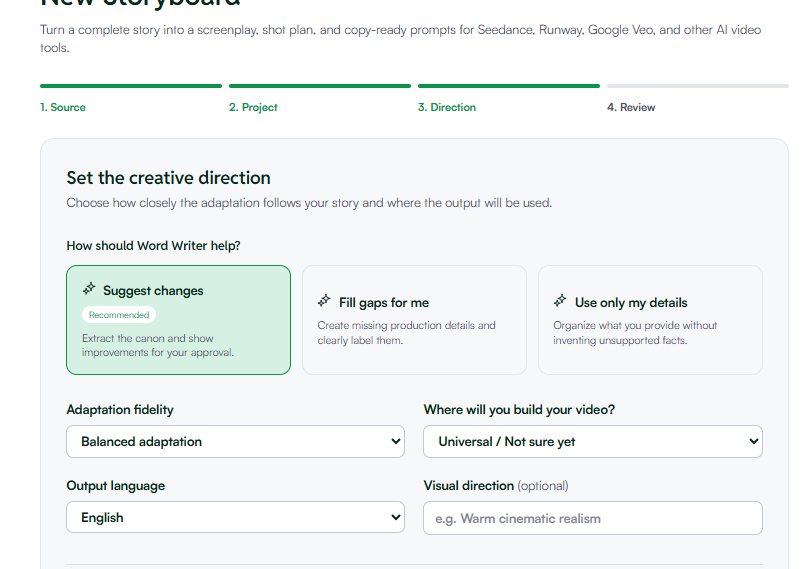Click sparkle icon beside Use only my details
The image size is (806, 569).
560,301
